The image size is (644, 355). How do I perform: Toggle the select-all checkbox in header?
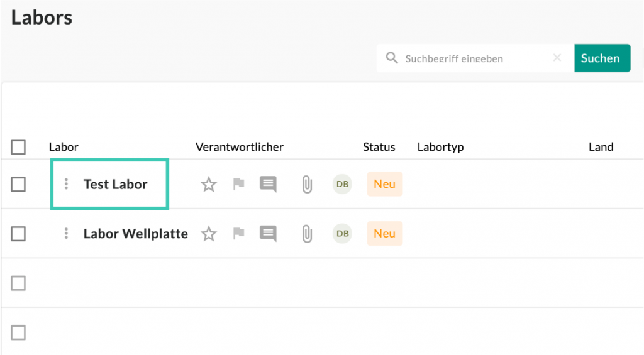[x=18, y=148]
